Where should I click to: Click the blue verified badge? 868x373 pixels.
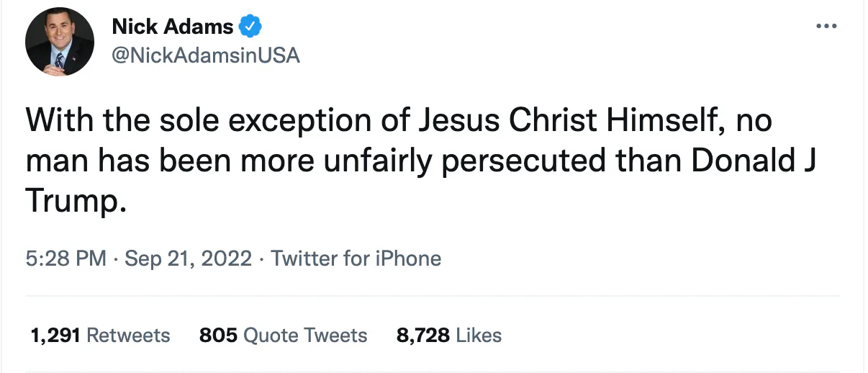(250, 27)
